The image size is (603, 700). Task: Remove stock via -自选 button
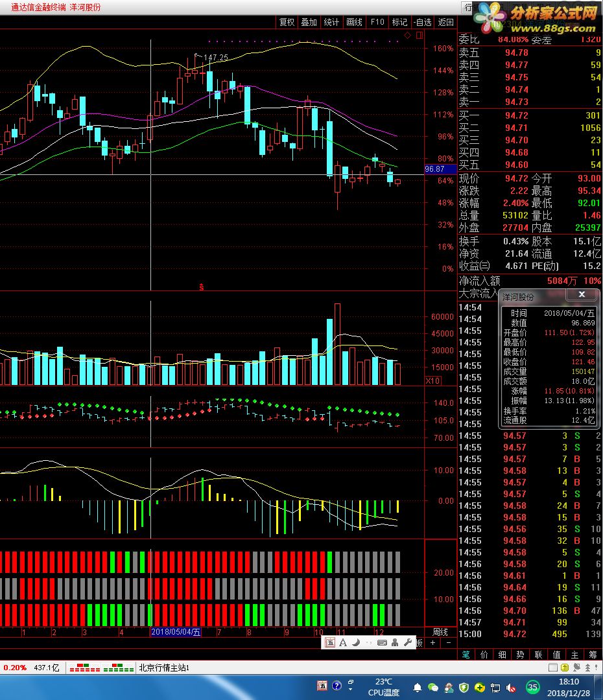[422, 22]
